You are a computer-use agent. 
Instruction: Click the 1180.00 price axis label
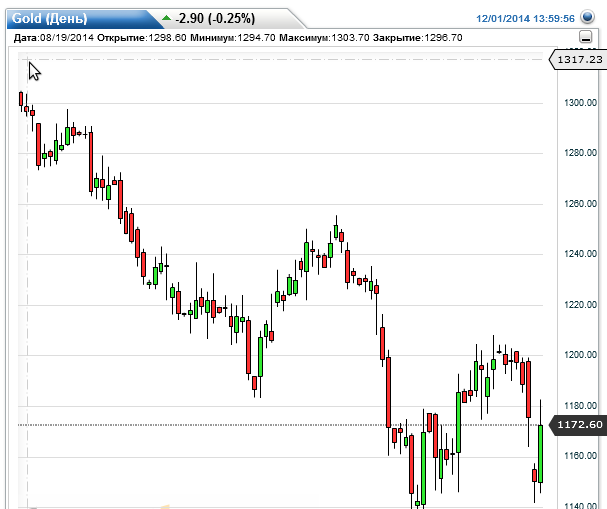580,406
